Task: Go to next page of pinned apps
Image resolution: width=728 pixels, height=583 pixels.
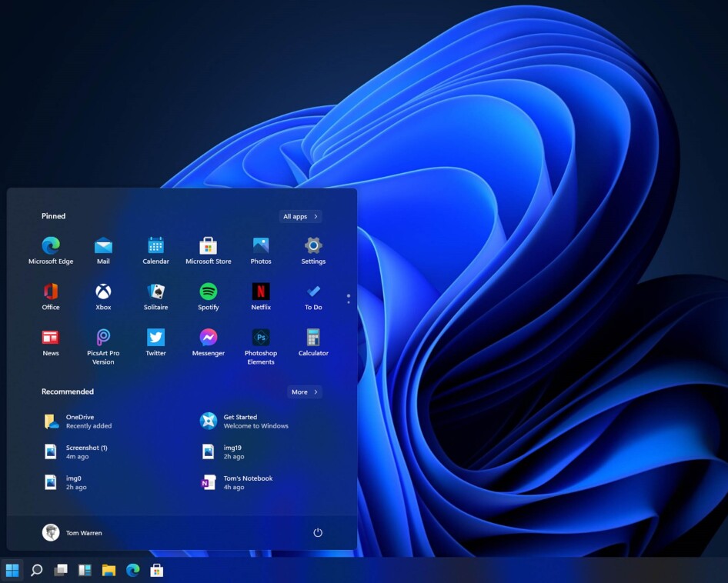Action: 349,302
